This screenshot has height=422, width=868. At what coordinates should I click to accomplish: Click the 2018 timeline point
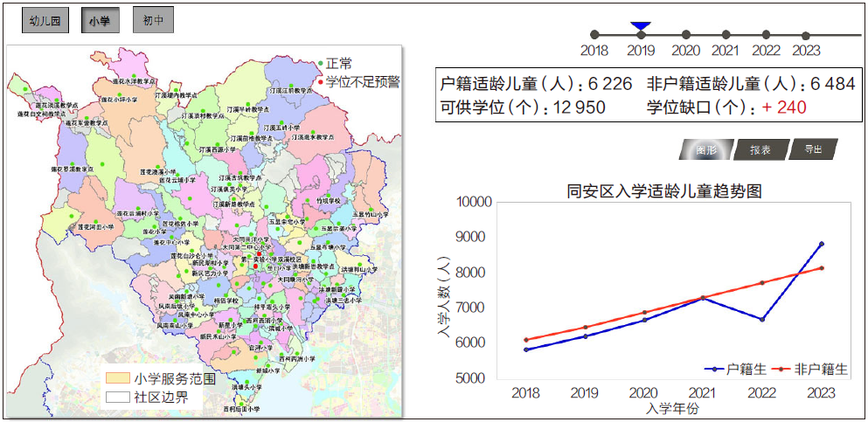[594, 35]
